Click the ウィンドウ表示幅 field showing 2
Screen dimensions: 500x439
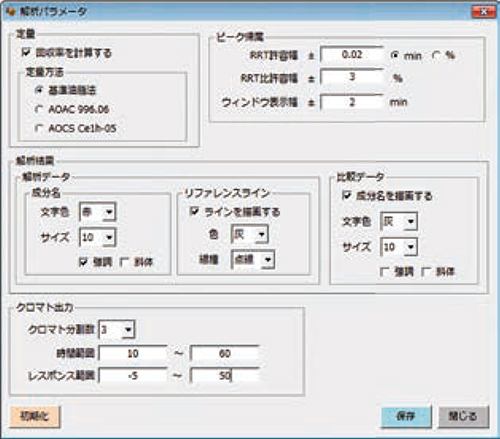click(x=352, y=102)
